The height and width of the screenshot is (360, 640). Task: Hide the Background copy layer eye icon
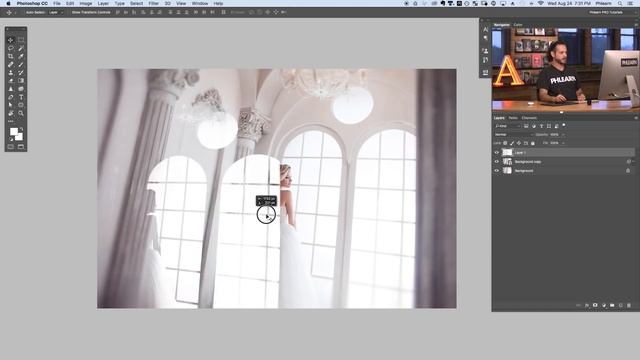[x=497, y=162]
